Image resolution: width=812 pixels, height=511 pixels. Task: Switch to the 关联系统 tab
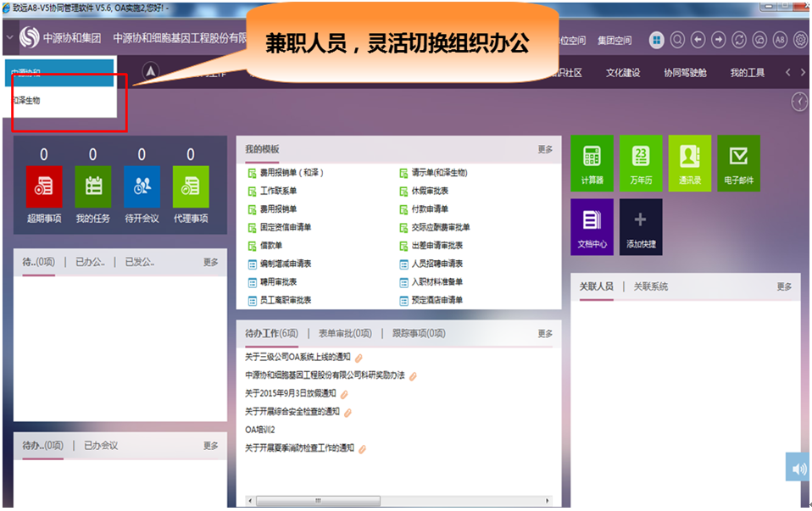pos(651,287)
